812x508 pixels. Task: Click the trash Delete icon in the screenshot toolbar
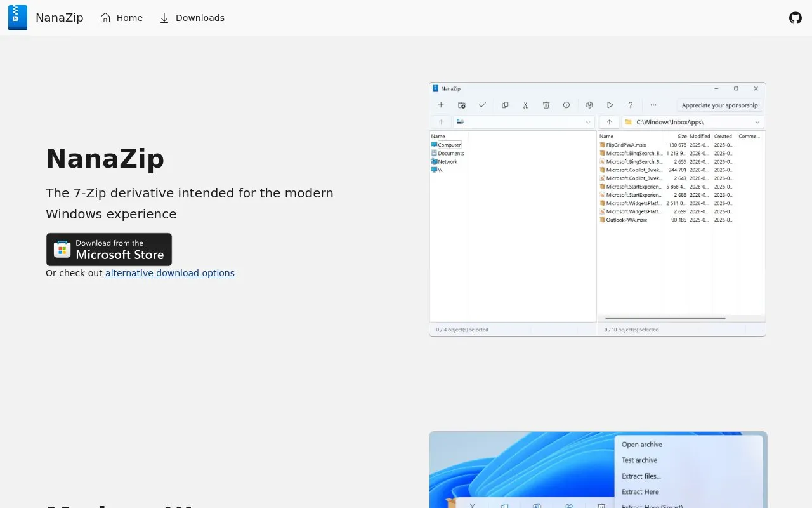pos(546,105)
